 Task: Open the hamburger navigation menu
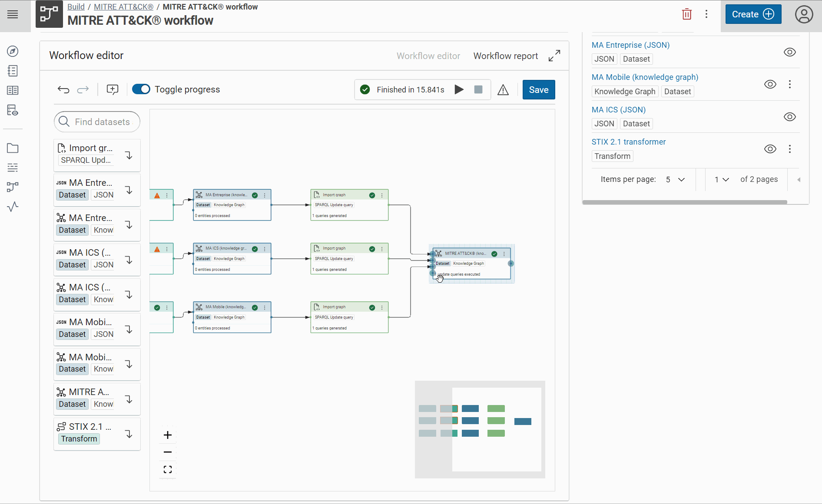(13, 14)
